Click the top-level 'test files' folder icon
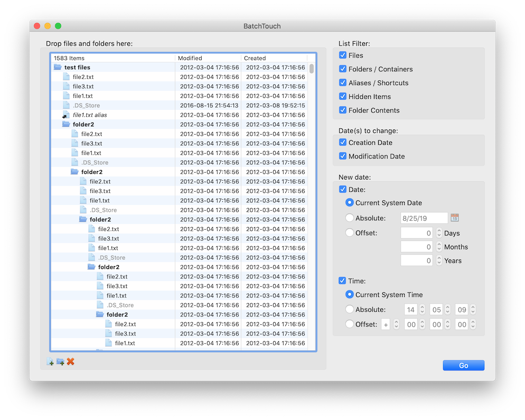525x420 pixels. (58, 67)
